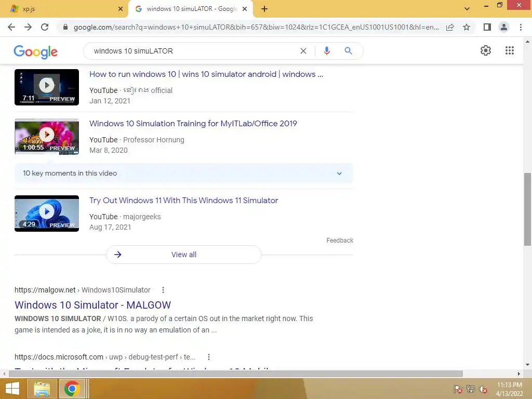Open Google quick settings gear
This screenshot has width=532, height=399.
[x=486, y=50]
